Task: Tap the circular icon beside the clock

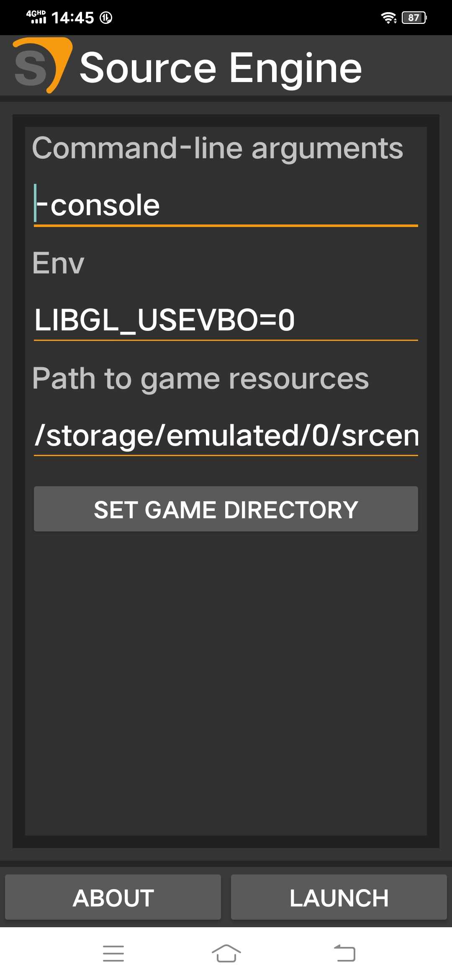Action: tap(106, 18)
